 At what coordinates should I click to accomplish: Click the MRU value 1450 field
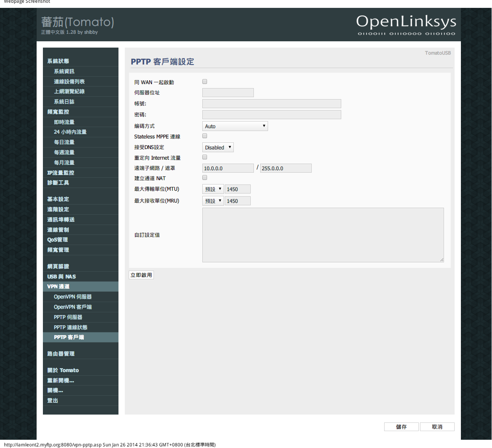(238, 201)
